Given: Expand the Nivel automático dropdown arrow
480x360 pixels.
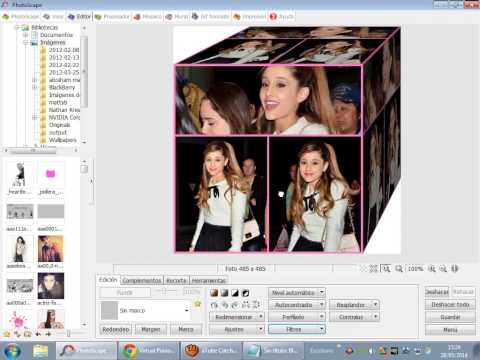Looking at the screenshot, I should 322,293.
